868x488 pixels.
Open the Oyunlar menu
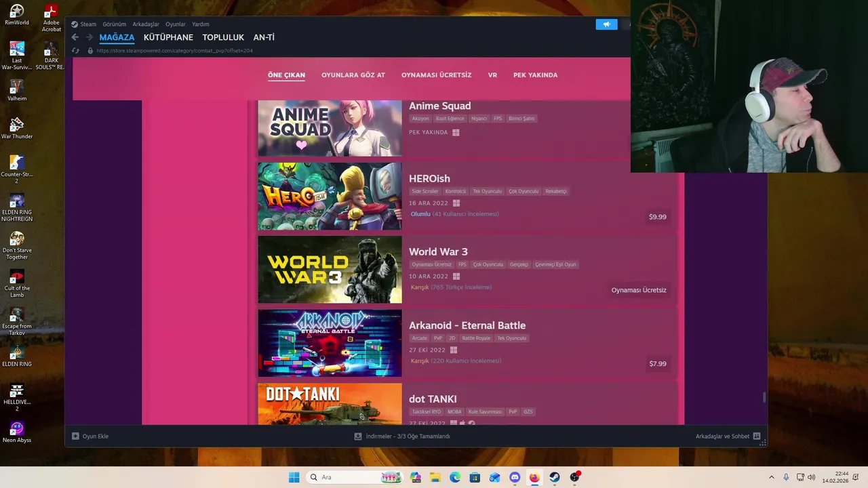pyautogui.click(x=175, y=24)
